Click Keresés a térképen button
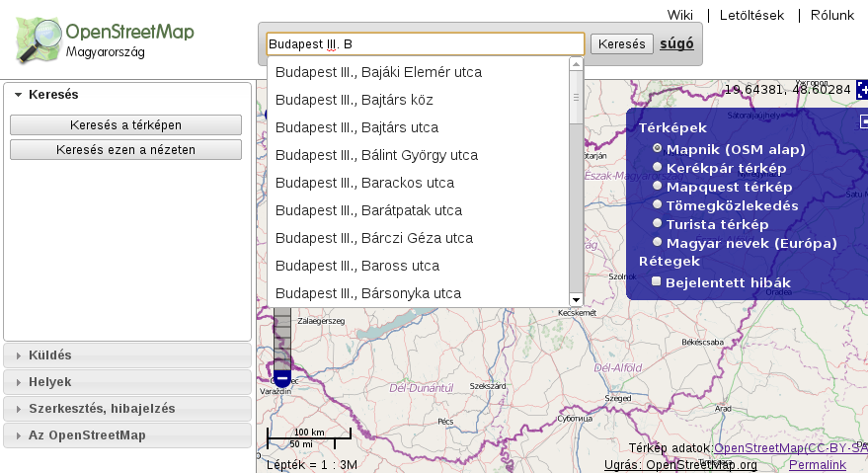This screenshot has width=868, height=473. click(125, 125)
